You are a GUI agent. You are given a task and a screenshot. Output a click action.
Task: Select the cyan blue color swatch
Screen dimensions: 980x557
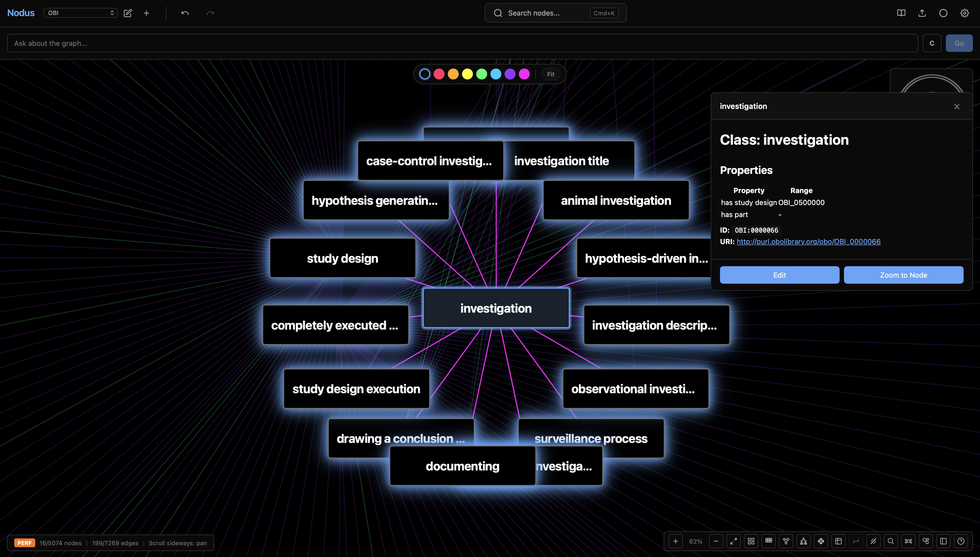tap(495, 74)
